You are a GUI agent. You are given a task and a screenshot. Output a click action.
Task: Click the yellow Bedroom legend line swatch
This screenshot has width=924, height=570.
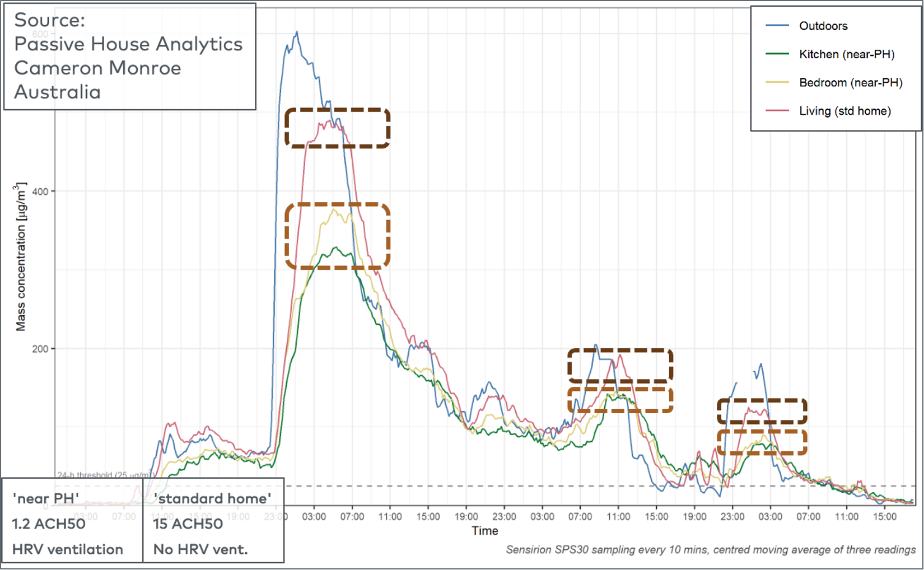777,82
